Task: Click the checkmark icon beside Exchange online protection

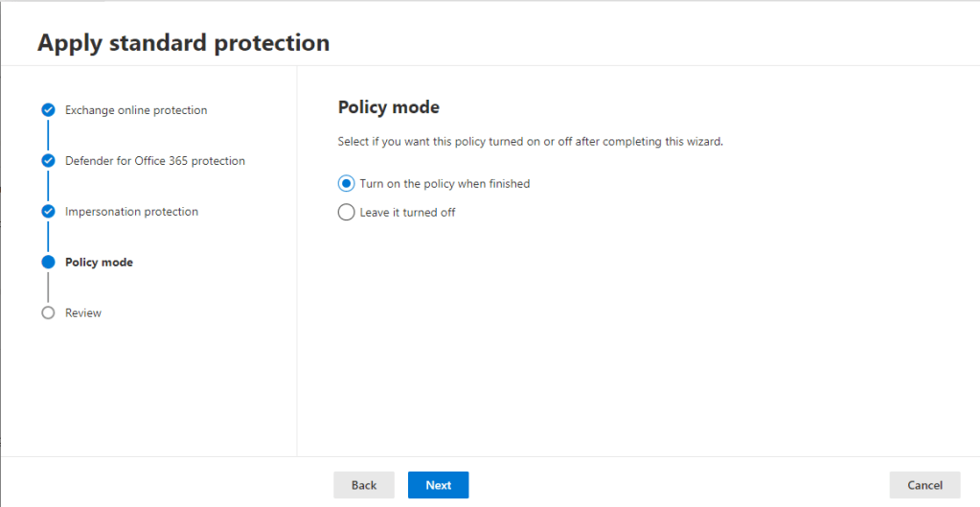Action: (x=48, y=110)
